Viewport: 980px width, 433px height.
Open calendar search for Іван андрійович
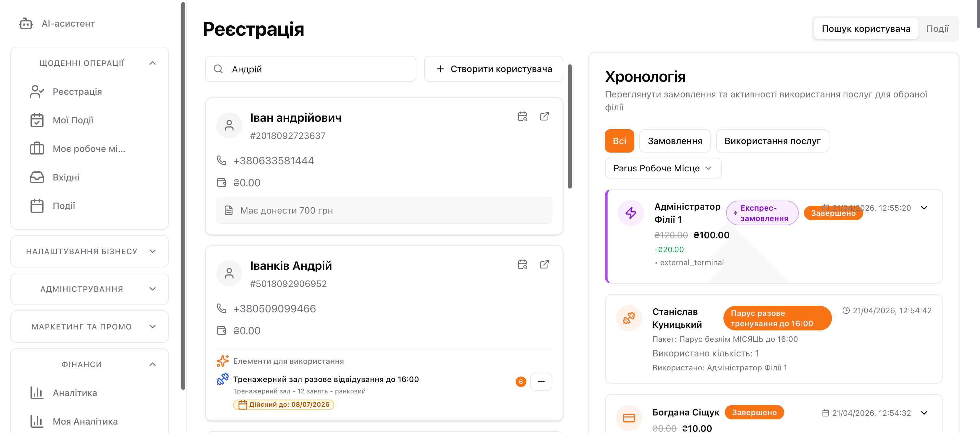(523, 116)
